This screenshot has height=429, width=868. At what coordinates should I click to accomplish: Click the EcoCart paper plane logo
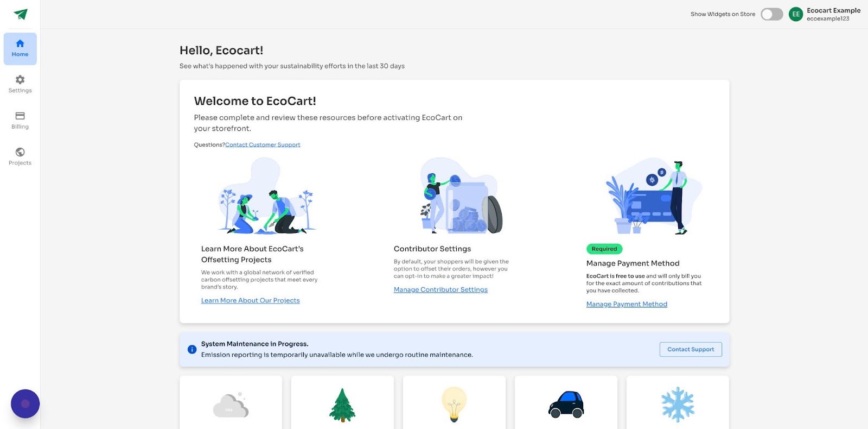(20, 14)
